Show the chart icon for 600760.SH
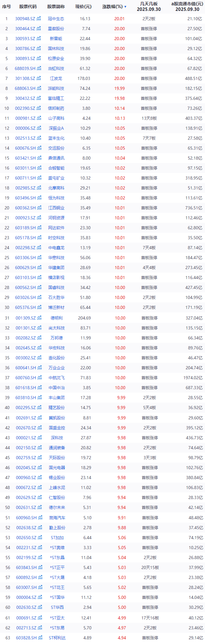 (x=39, y=378)
